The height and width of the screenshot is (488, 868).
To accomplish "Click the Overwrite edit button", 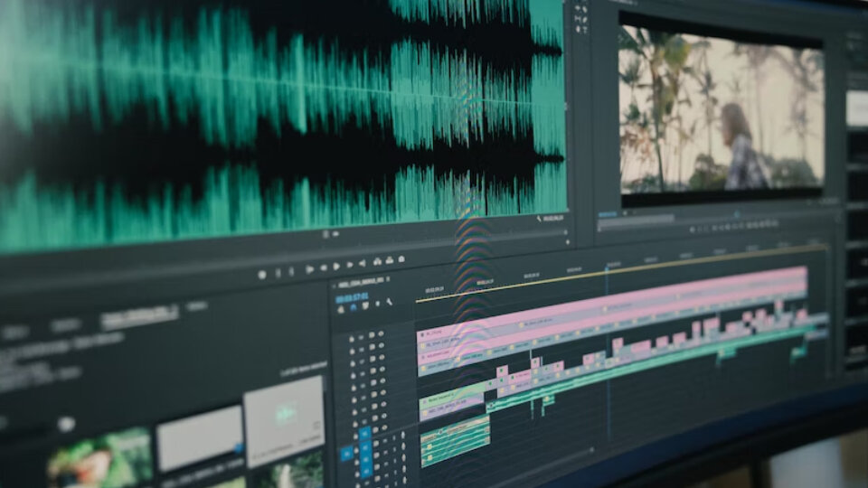I will [x=389, y=260].
